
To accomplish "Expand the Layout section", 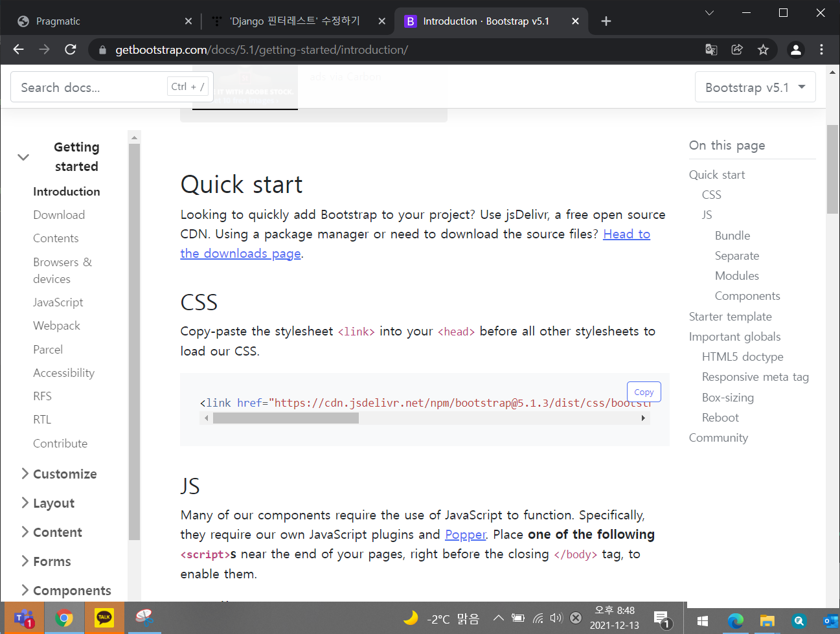I will pos(48,503).
